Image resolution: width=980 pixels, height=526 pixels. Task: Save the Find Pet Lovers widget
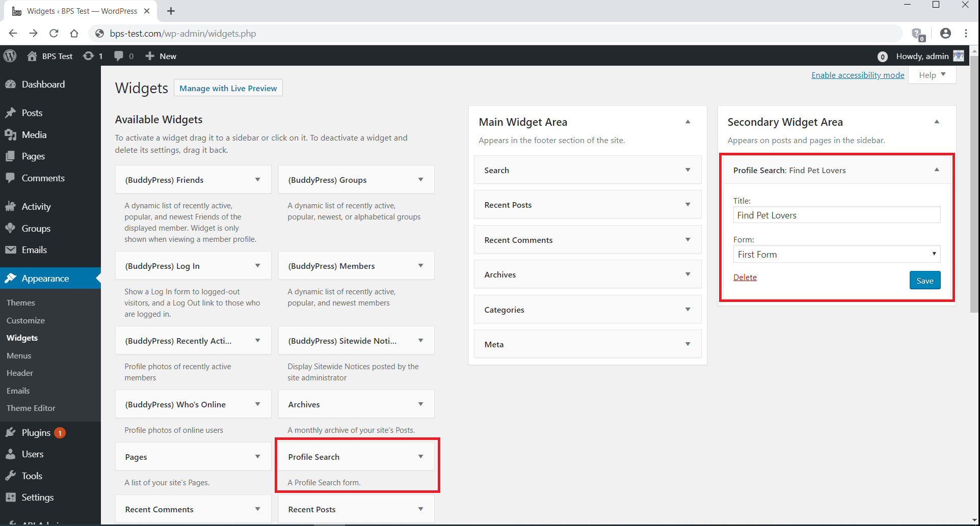pyautogui.click(x=924, y=280)
